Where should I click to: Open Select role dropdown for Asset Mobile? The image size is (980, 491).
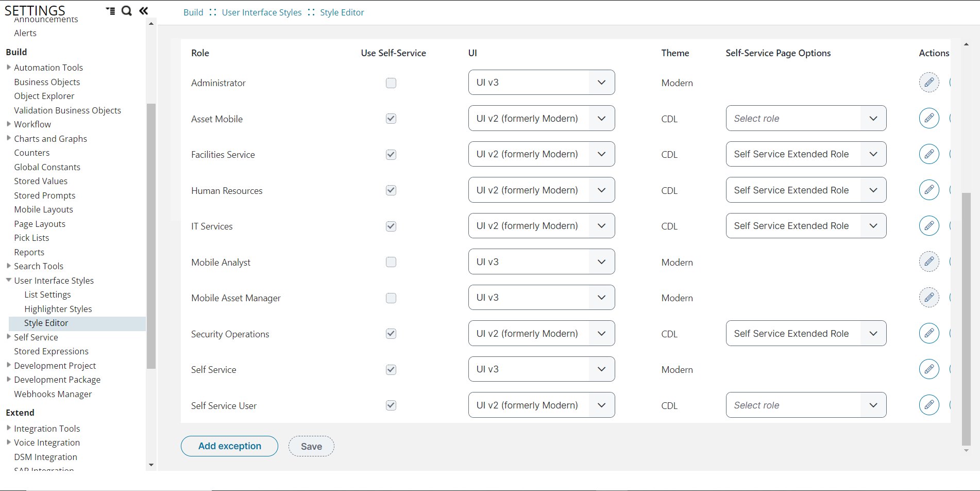(805, 118)
